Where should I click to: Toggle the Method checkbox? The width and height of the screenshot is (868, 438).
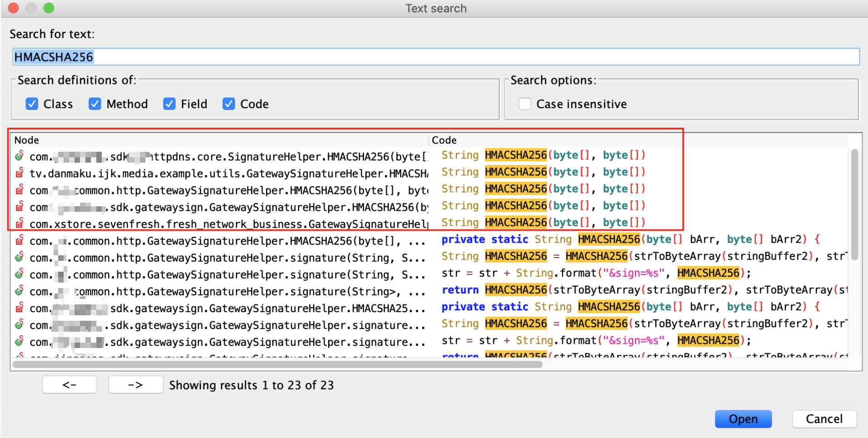pos(95,104)
